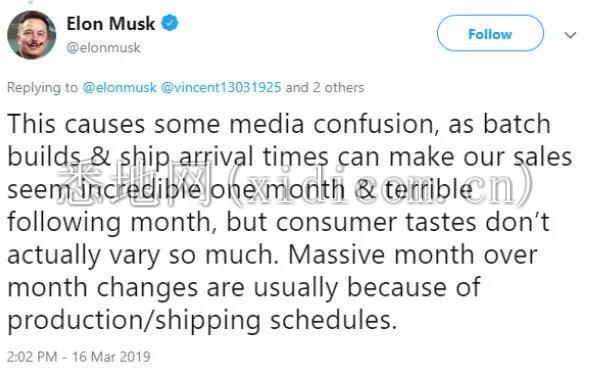Open the 2:02 PM timestamp link
This screenshot has width=600, height=380.
(32, 357)
